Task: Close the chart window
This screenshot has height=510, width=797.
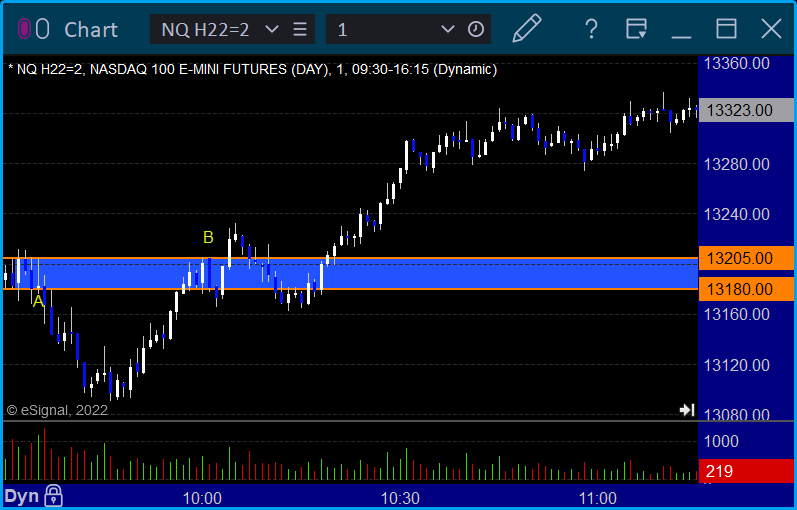Action: point(771,29)
